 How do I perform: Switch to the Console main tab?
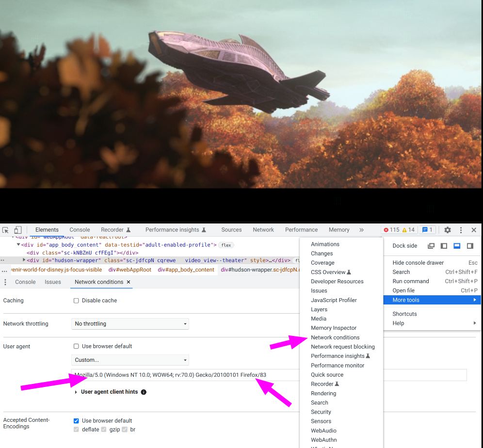(80, 230)
